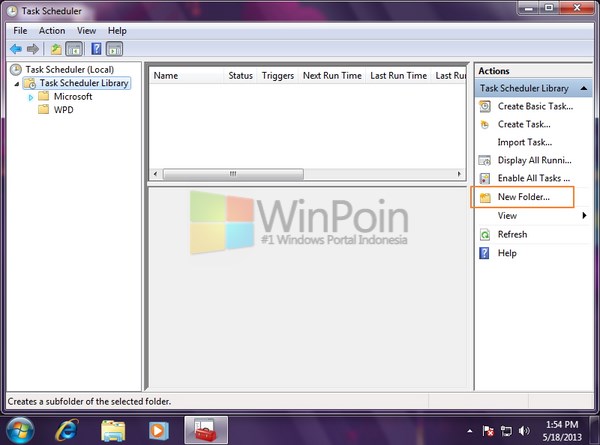
Task: Select the Microsoft folder label in the tree
Action: [x=73, y=96]
